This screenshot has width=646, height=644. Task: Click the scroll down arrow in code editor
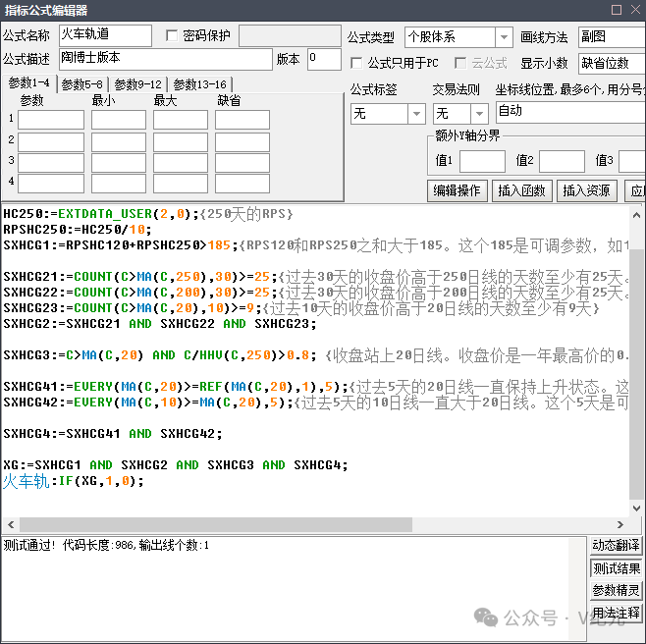pos(636,509)
